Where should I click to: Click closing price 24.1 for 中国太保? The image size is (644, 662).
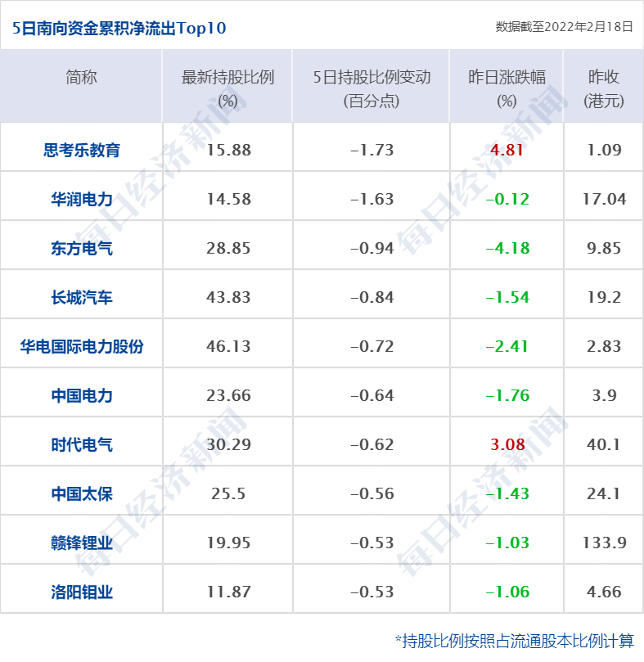pos(603,493)
